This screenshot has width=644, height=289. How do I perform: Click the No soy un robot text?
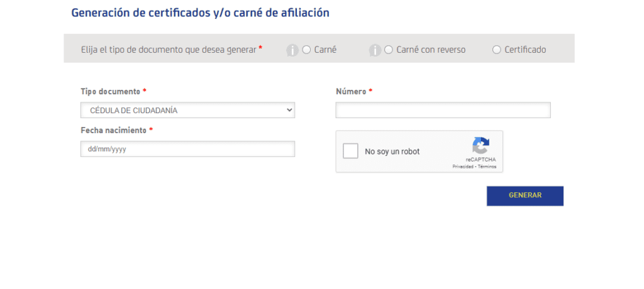coord(392,151)
